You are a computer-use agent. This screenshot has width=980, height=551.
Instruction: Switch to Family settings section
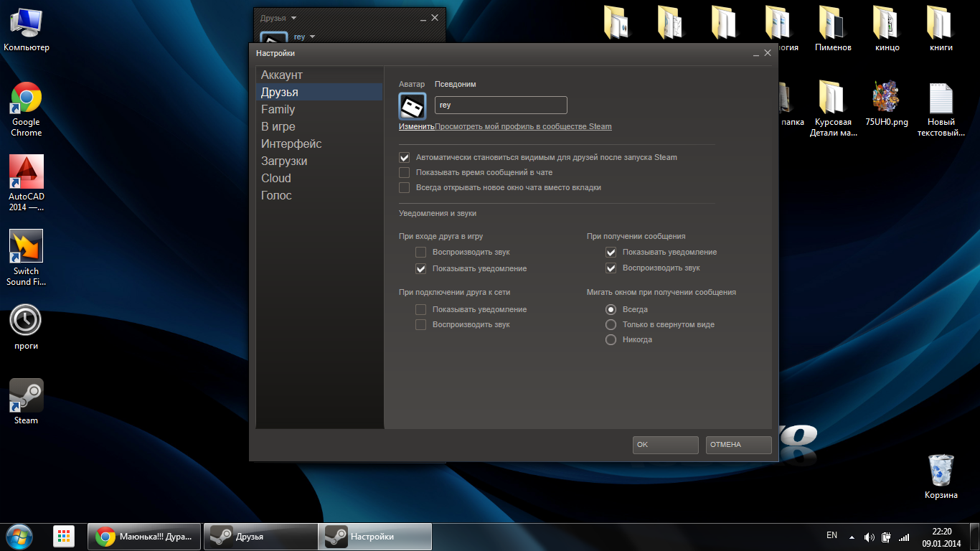point(319,109)
